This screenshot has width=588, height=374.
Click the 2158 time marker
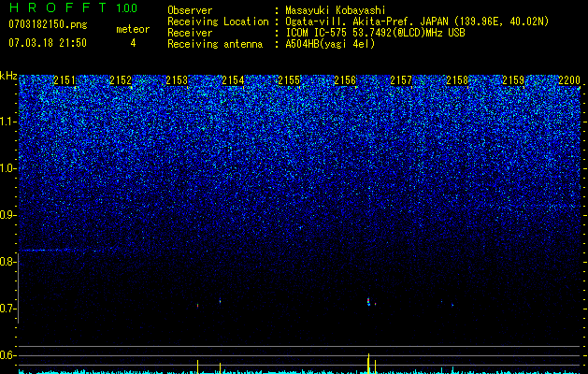point(457,80)
